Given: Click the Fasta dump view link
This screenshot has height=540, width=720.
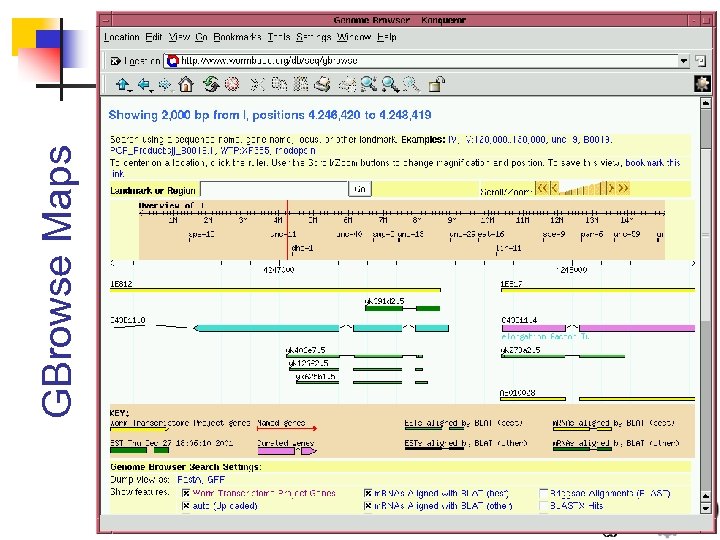Looking at the screenshot, I should pos(190,479).
